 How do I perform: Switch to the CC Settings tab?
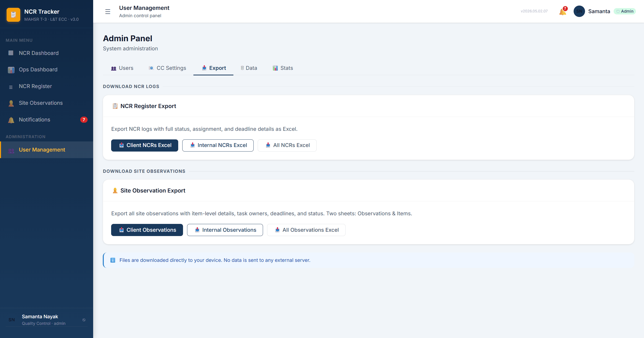click(167, 68)
